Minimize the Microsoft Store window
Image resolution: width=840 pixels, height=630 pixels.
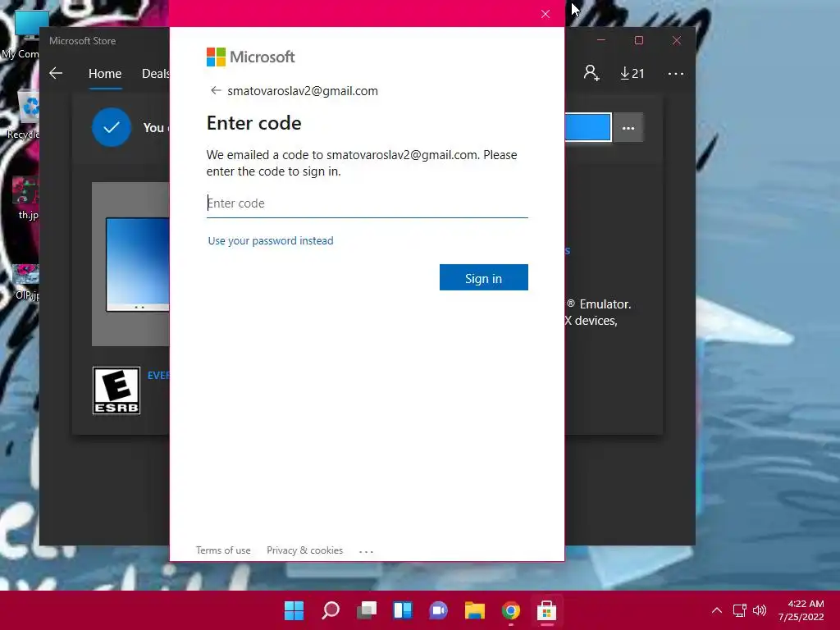point(601,41)
